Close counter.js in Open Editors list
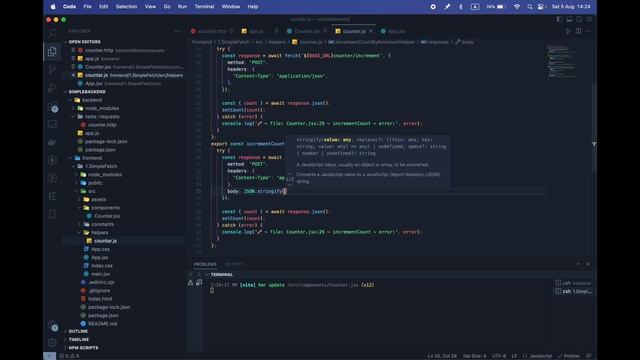 [x=73, y=75]
